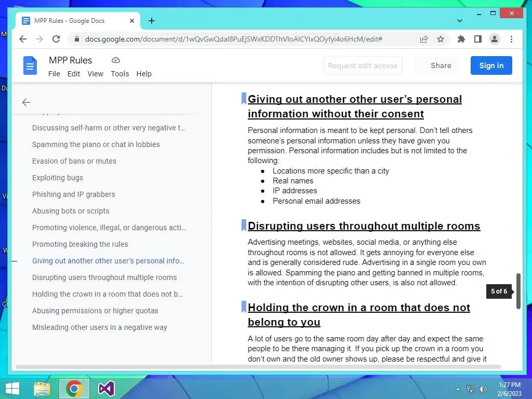The height and width of the screenshot is (399, 532).
Task: Open the View menu
Action: (x=96, y=74)
